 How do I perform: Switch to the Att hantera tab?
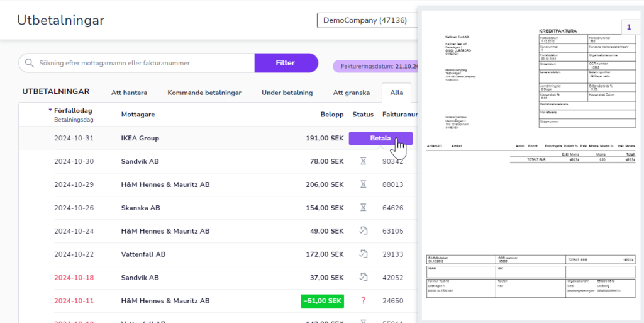(x=129, y=93)
